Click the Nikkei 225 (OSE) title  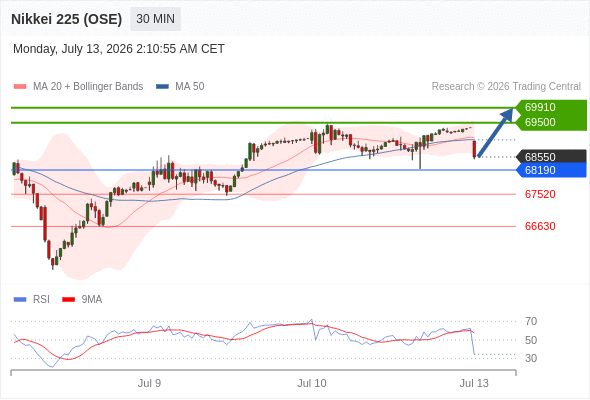[x=67, y=19]
